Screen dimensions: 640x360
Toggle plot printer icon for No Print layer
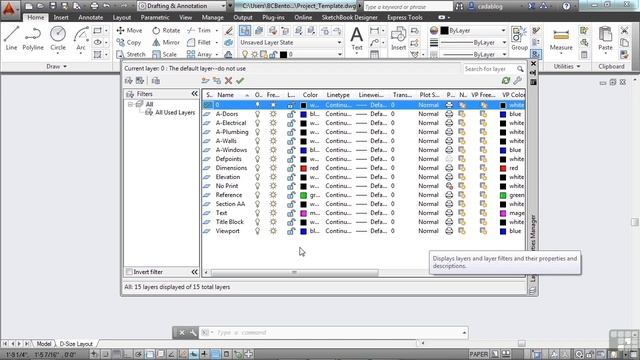(x=449, y=186)
